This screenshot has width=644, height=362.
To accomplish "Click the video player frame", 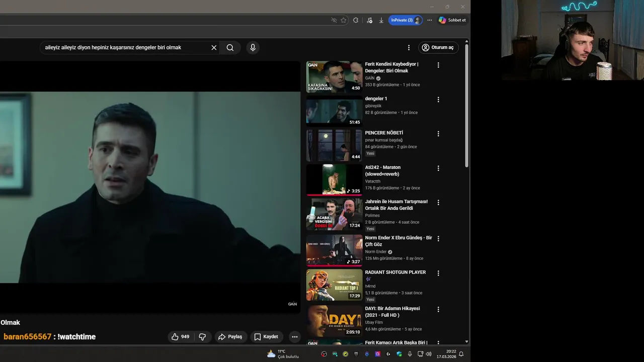I will (150, 187).
